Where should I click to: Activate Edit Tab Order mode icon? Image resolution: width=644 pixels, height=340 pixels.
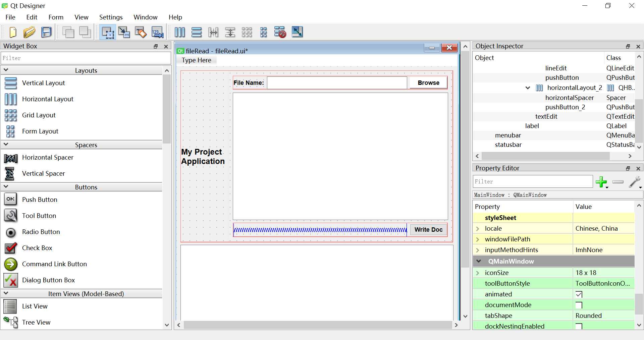click(x=157, y=32)
